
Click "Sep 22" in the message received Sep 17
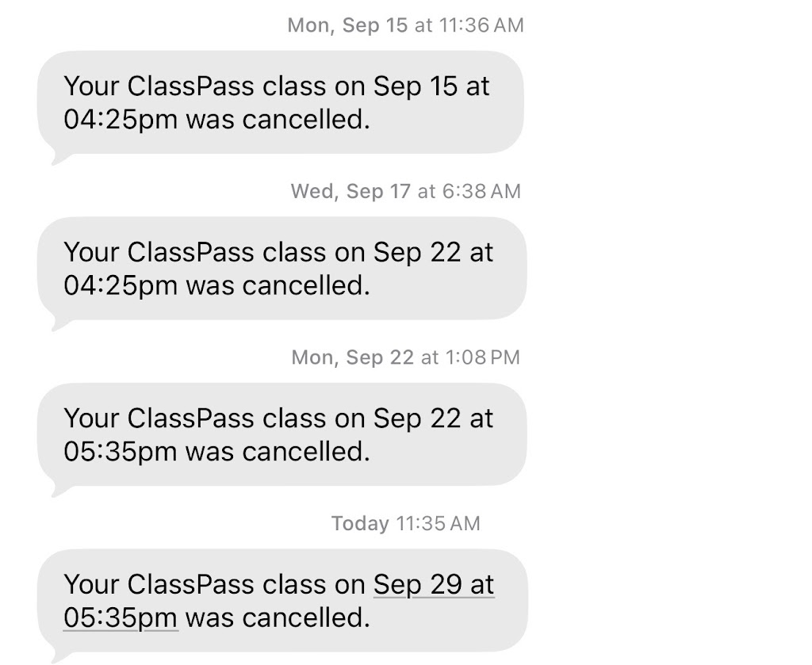(416, 253)
